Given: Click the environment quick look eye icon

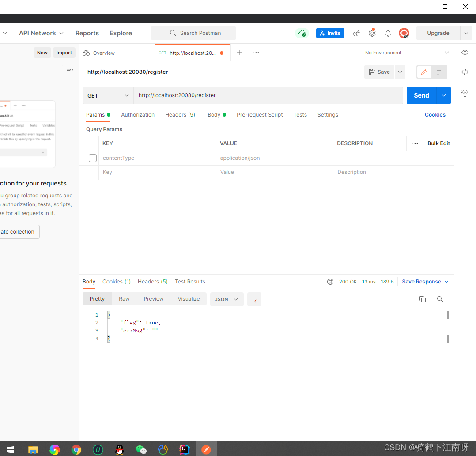Looking at the screenshot, I should 465,53.
